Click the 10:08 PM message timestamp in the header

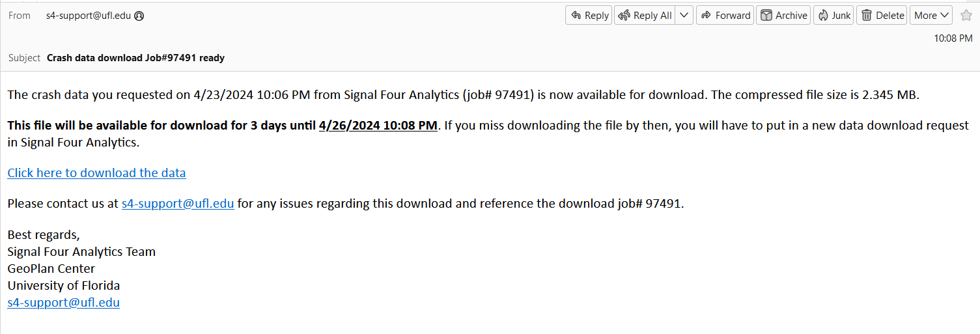953,38
